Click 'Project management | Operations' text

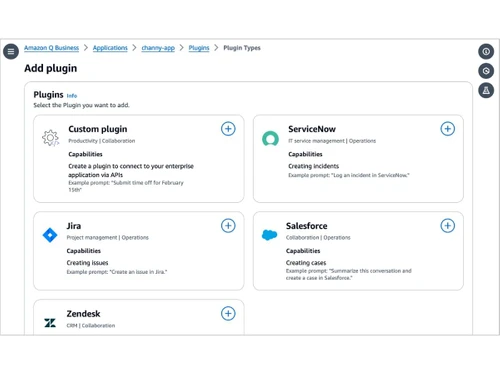(108, 237)
